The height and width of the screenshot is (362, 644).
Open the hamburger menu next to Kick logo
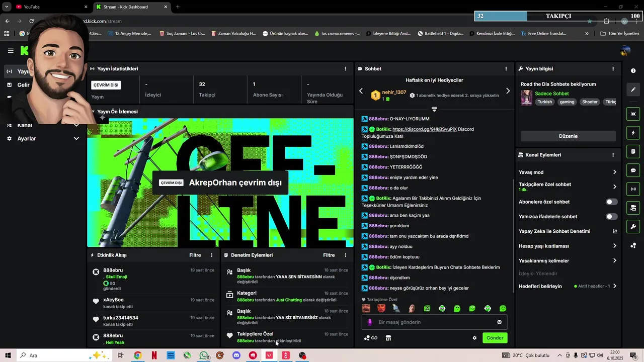coord(11,51)
